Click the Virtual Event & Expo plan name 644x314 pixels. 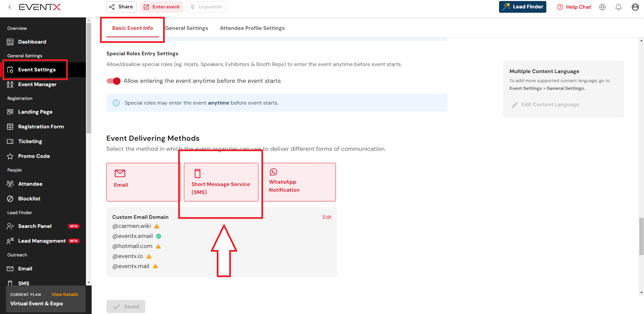[37, 304]
